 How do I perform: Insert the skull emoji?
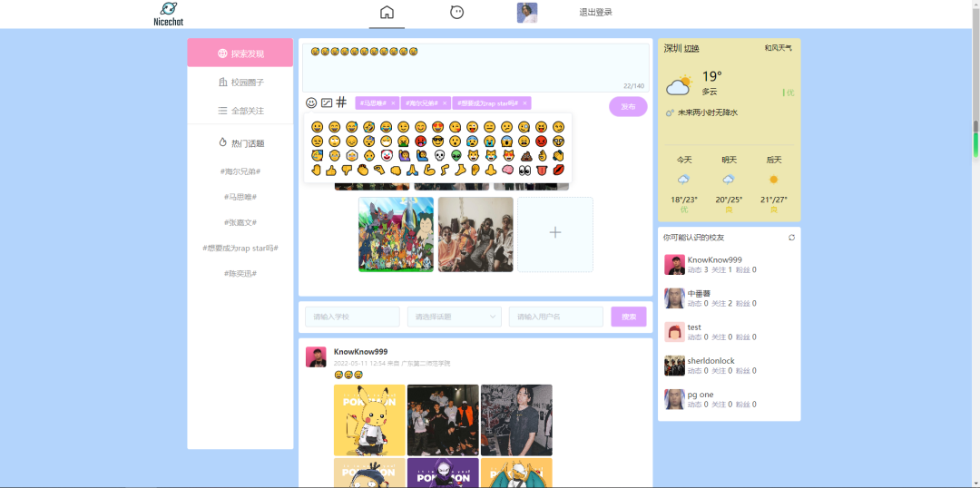439,156
